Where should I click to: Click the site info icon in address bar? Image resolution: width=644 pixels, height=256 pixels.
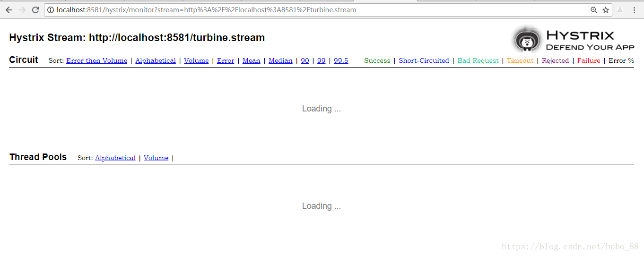tap(51, 10)
